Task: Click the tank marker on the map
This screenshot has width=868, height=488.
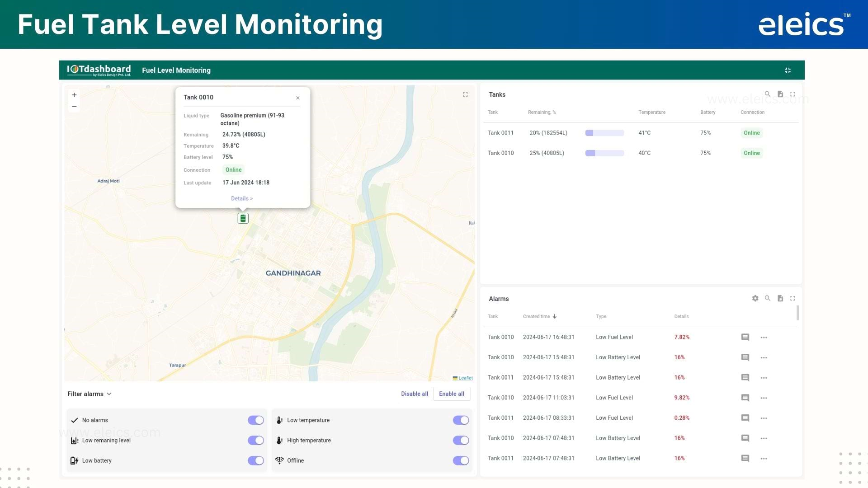Action: click(x=243, y=218)
